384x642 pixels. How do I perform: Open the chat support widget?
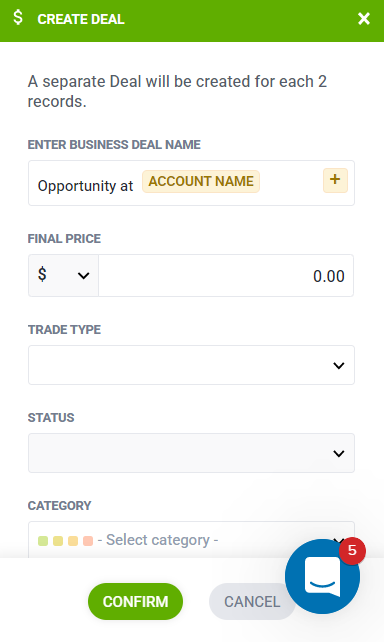pyautogui.click(x=323, y=576)
